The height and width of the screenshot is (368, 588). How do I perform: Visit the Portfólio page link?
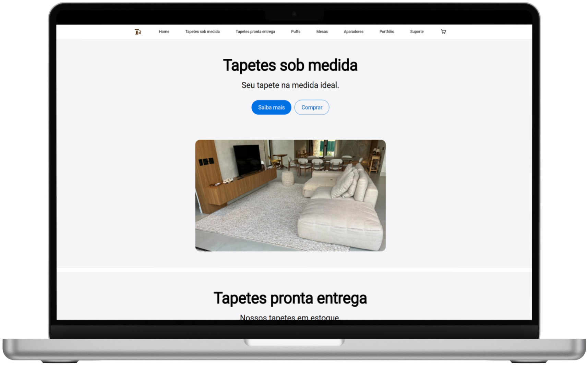pyautogui.click(x=387, y=32)
